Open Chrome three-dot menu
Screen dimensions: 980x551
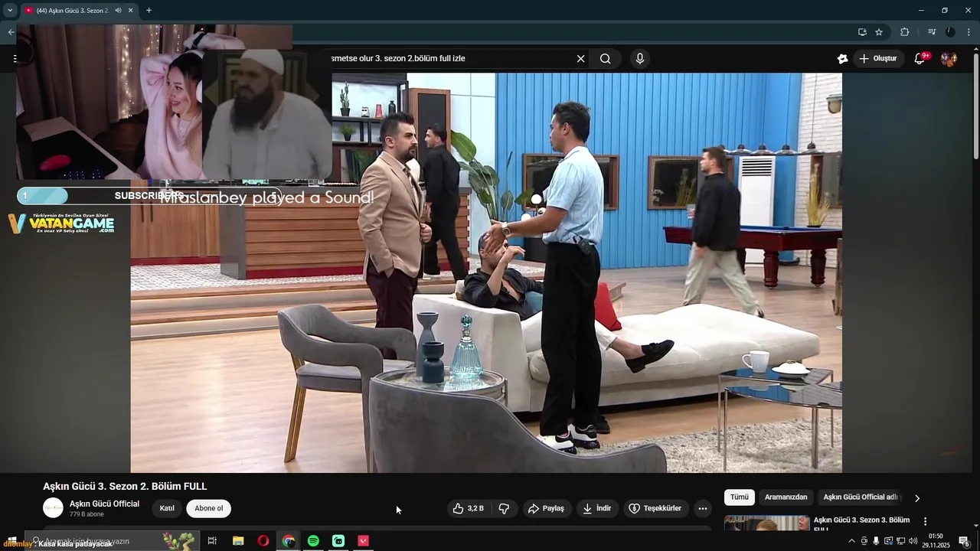tap(969, 32)
